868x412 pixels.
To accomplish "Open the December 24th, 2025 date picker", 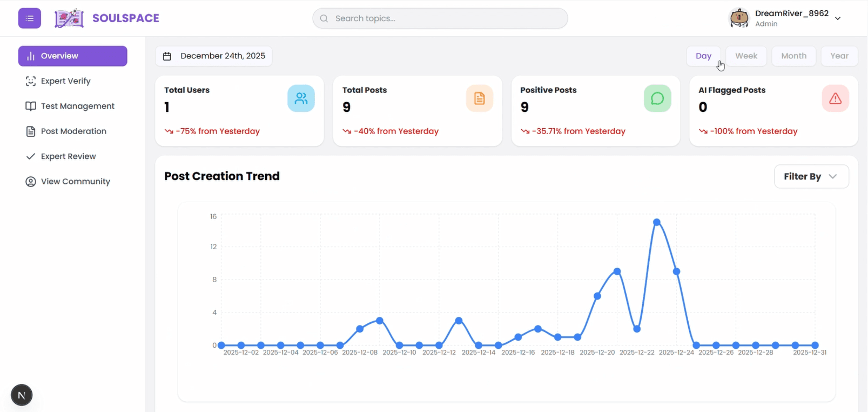I will tap(214, 56).
